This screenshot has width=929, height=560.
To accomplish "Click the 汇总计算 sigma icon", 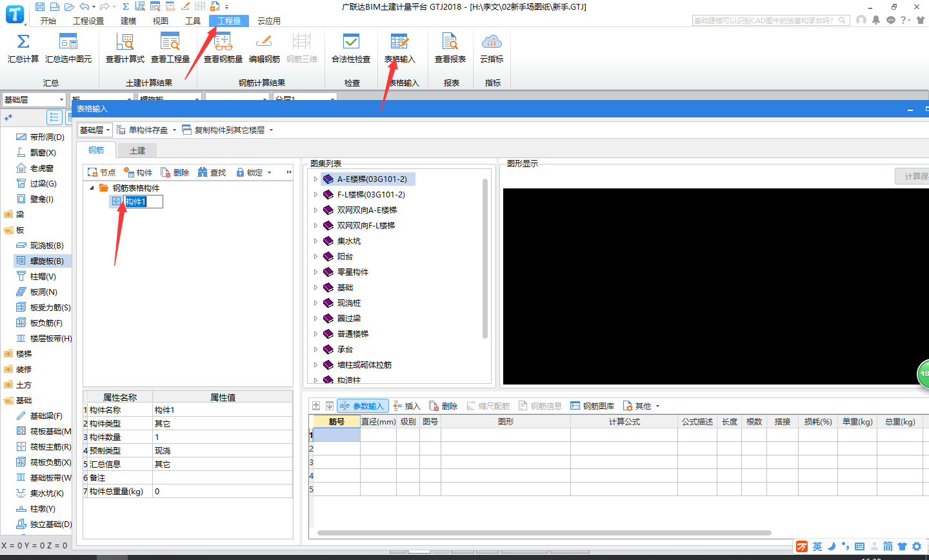I will click(23, 42).
